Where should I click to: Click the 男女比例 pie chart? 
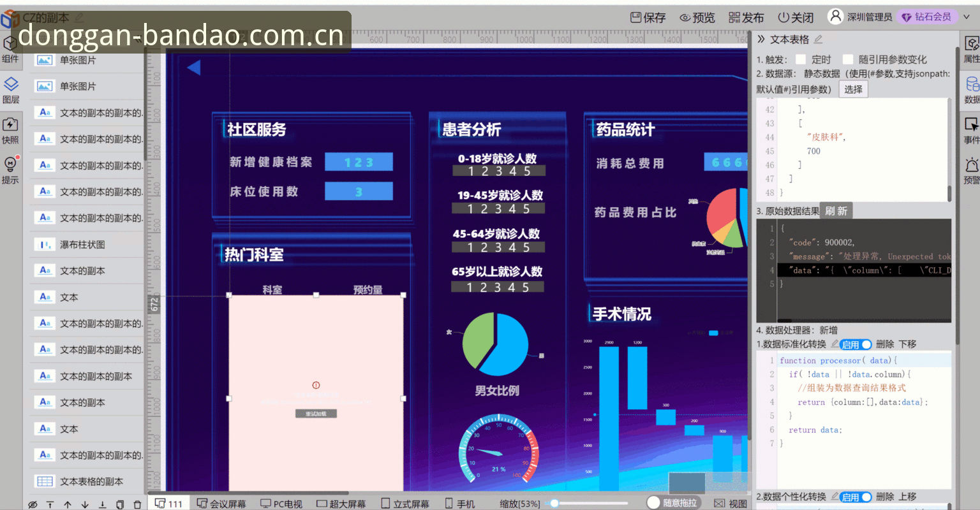point(495,344)
